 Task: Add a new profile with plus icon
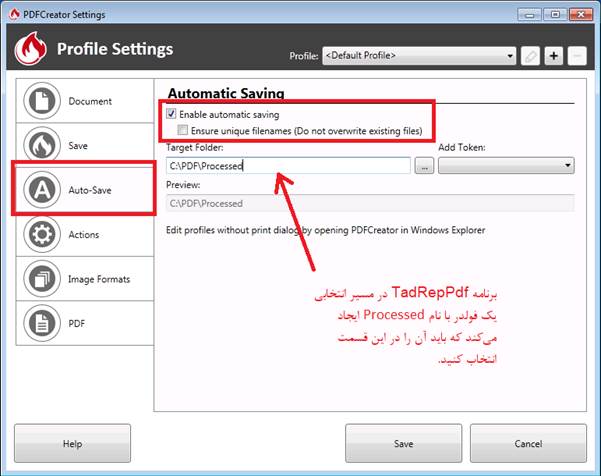coord(554,56)
